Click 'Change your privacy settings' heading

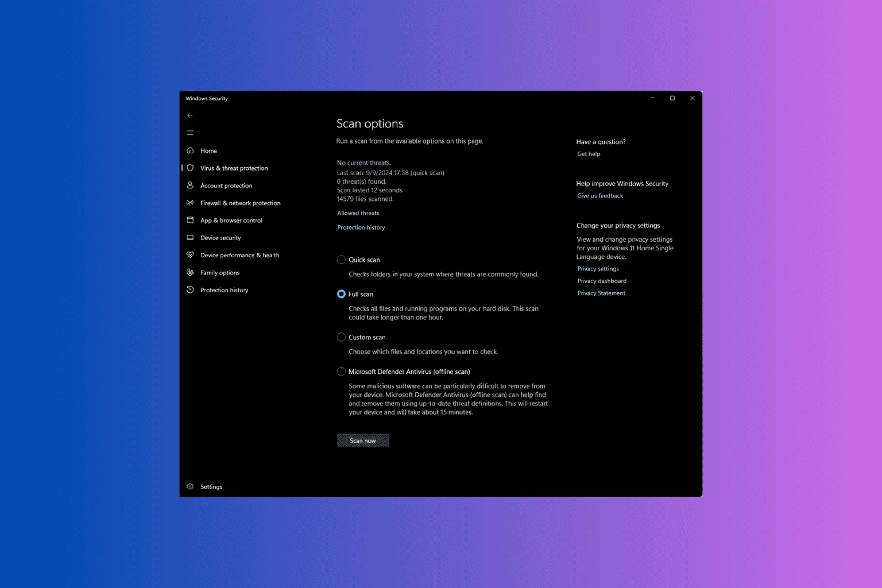[618, 226]
